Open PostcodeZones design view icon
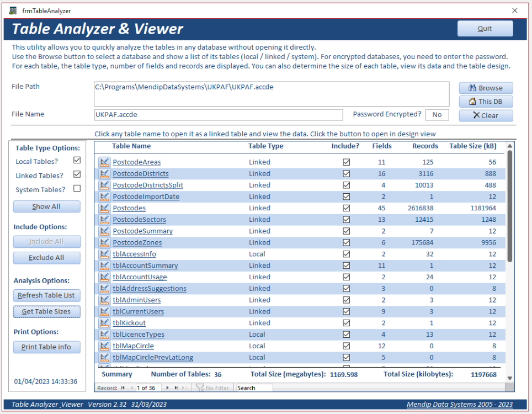The height and width of the screenshot is (414, 532). pos(104,243)
